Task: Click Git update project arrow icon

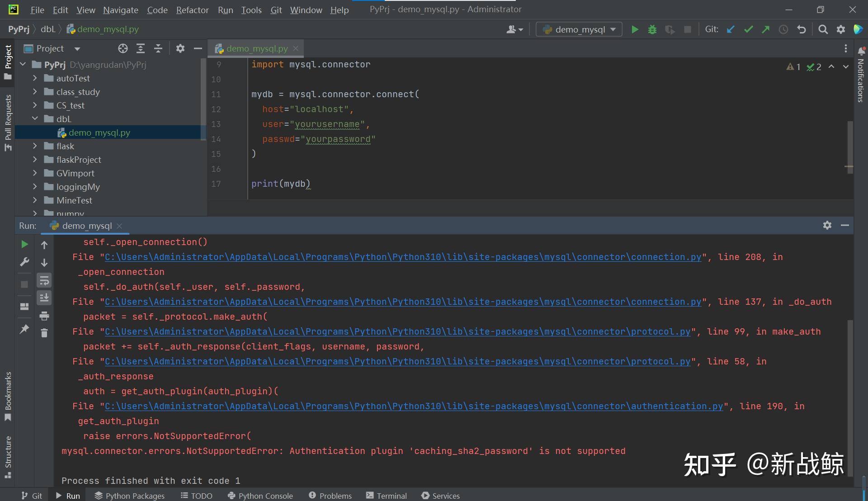Action: (731, 29)
